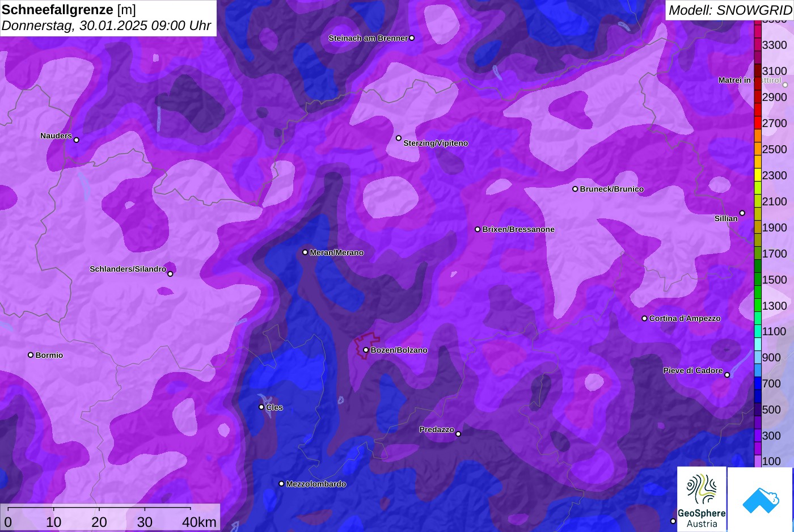This screenshot has height=532, width=794.
Task: Click the Pieve di Cadore marker dot
Action: point(727,375)
